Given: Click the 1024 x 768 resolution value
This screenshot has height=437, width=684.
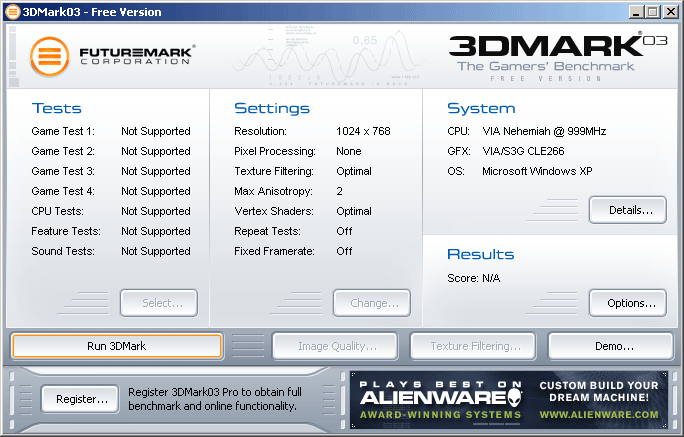Looking at the screenshot, I should click(x=363, y=131).
